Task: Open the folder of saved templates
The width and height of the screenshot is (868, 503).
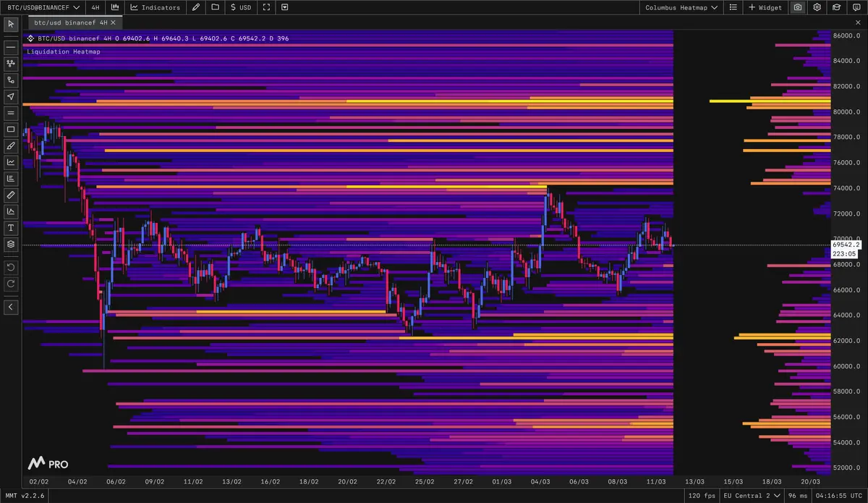Action: pyautogui.click(x=215, y=7)
